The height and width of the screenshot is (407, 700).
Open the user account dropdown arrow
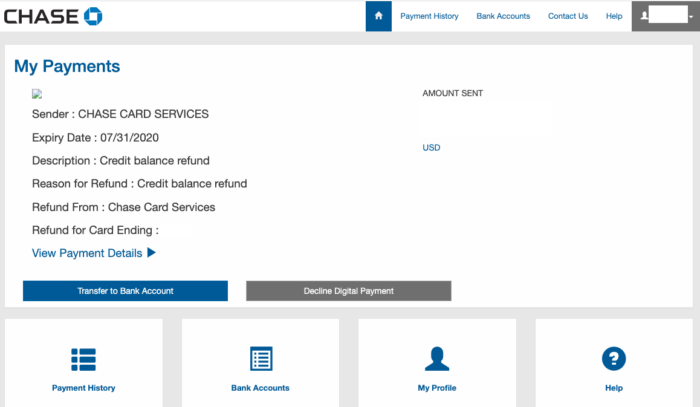click(x=691, y=17)
